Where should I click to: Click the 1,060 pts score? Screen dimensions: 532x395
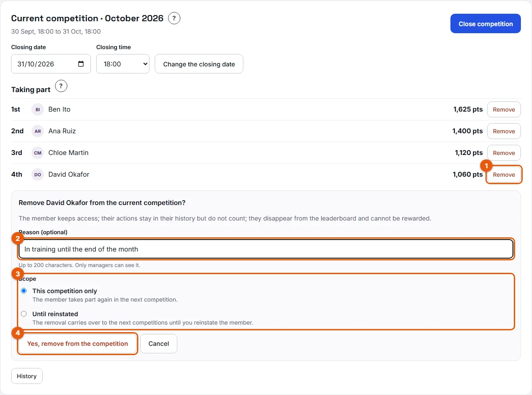tap(468, 174)
